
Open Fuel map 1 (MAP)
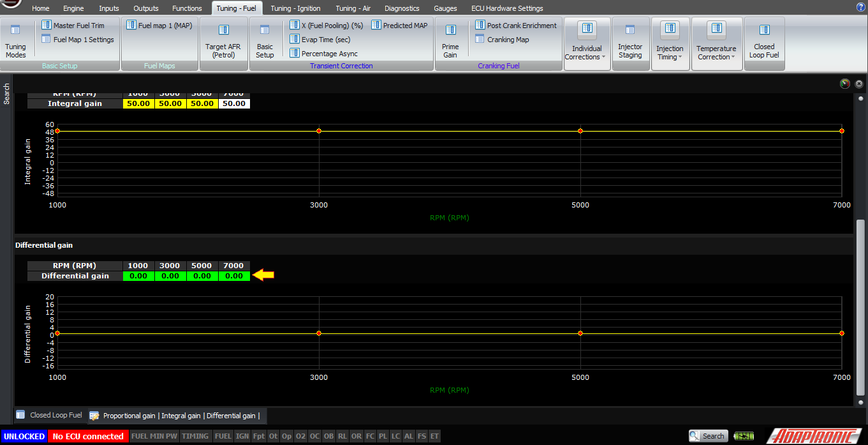159,26
